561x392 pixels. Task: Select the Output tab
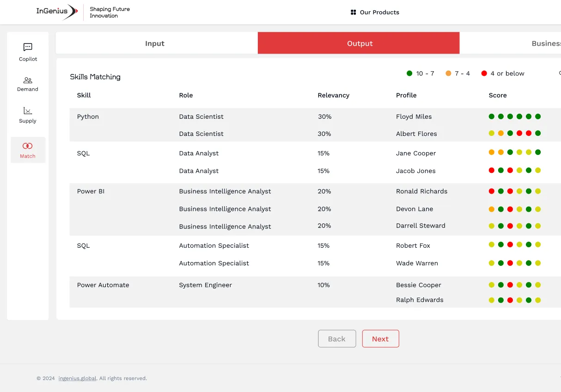click(x=359, y=43)
